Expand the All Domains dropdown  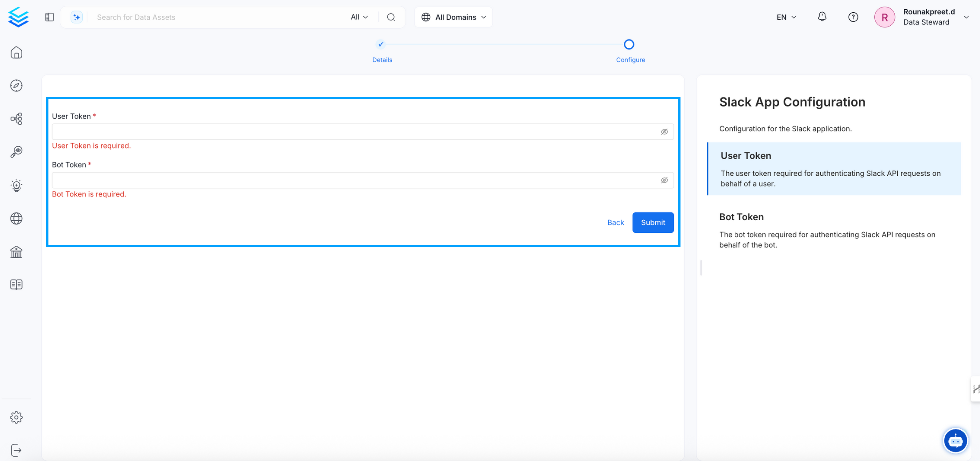click(453, 17)
